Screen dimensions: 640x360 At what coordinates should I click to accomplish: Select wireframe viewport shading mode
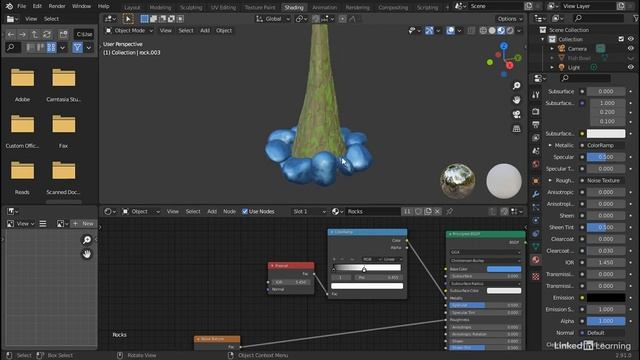(x=483, y=31)
